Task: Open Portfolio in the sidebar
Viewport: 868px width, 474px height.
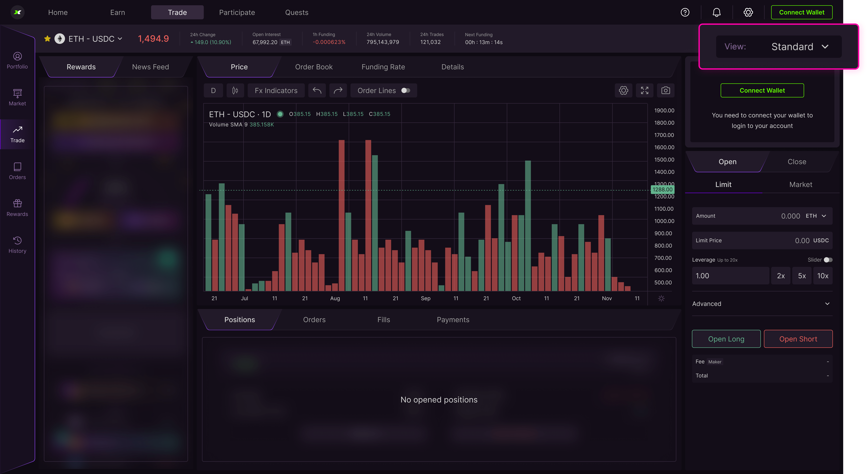Action: click(17, 61)
